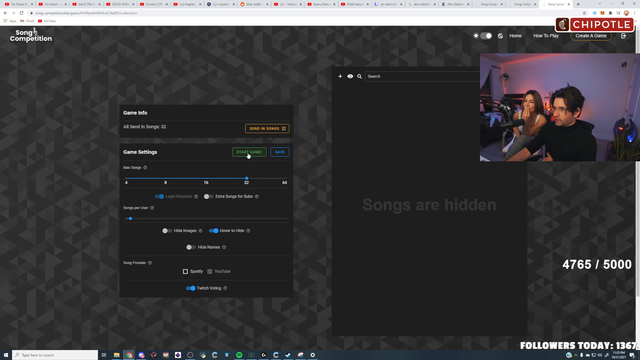Switch to the first YouTube tab

pos(18,4)
